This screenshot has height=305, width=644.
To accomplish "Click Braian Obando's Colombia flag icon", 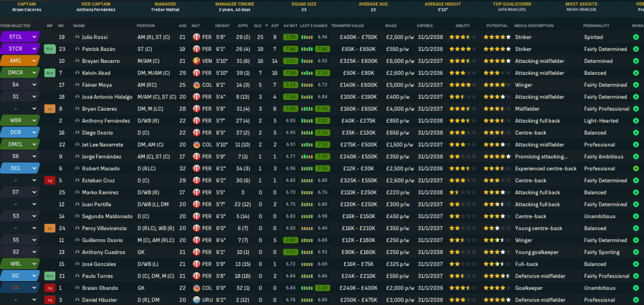I will click(x=196, y=288).
